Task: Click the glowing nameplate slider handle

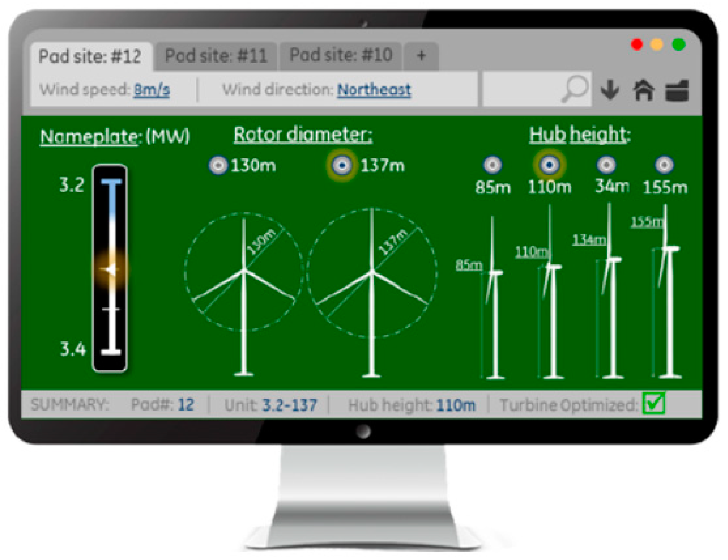Action: [111, 270]
